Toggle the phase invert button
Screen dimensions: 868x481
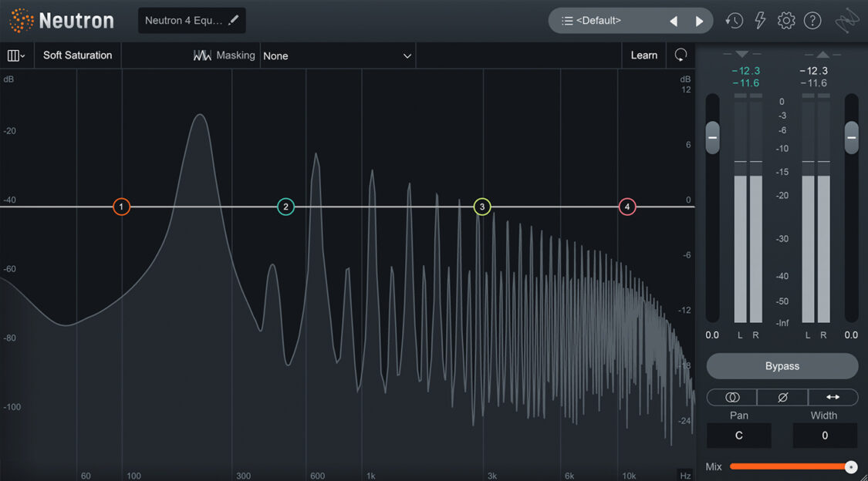click(x=782, y=397)
